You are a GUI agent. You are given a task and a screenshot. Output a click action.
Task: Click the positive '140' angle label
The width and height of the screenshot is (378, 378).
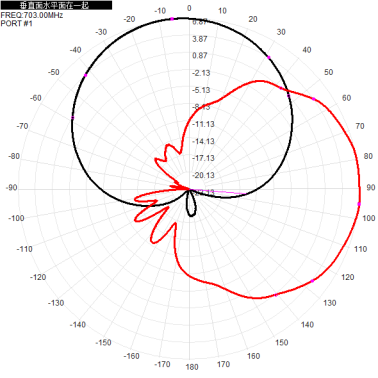[307, 325]
